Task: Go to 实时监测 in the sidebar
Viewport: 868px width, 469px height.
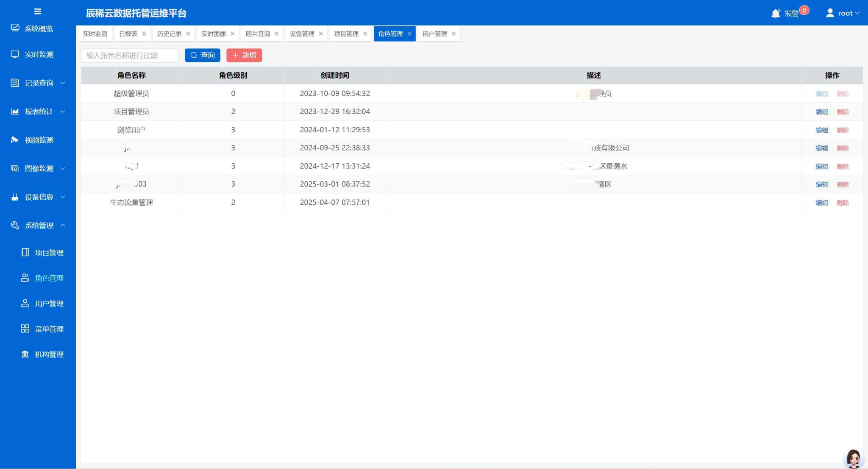Action: (x=39, y=54)
